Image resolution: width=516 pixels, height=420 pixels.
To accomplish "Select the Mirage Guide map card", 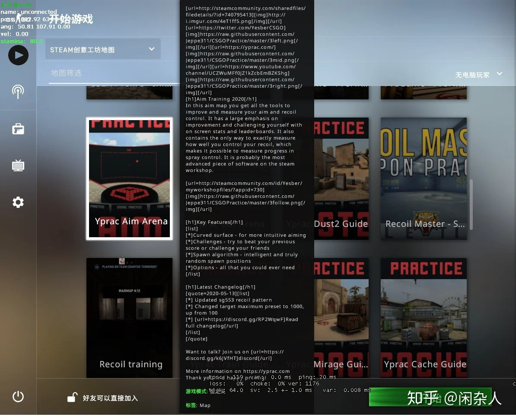I will (341, 318).
